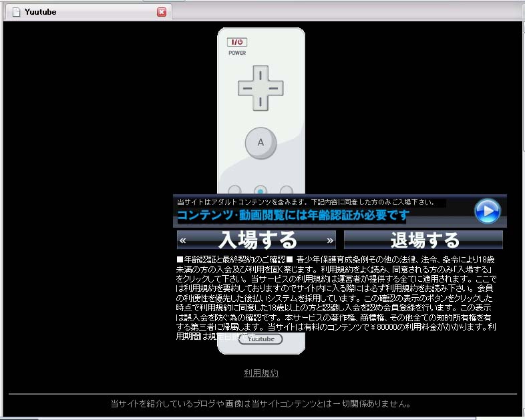The height and width of the screenshot is (420, 525).
Task: Click the blue age verification headline text
Action: (x=293, y=215)
